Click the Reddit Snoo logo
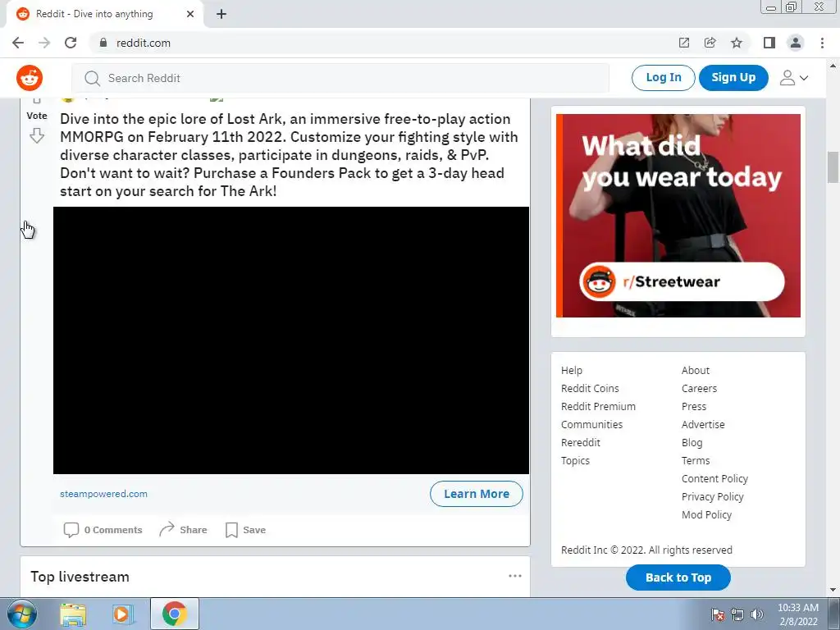The height and width of the screenshot is (630, 840). [x=30, y=78]
